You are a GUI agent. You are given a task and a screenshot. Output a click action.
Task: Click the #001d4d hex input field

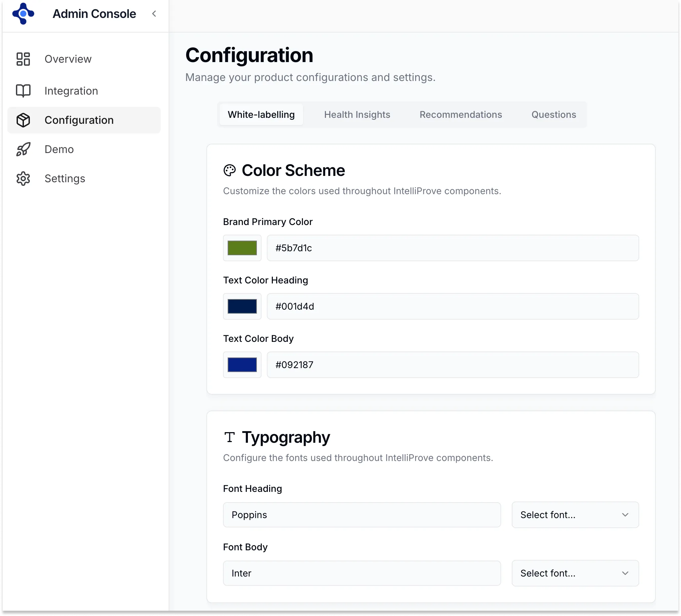pos(453,306)
